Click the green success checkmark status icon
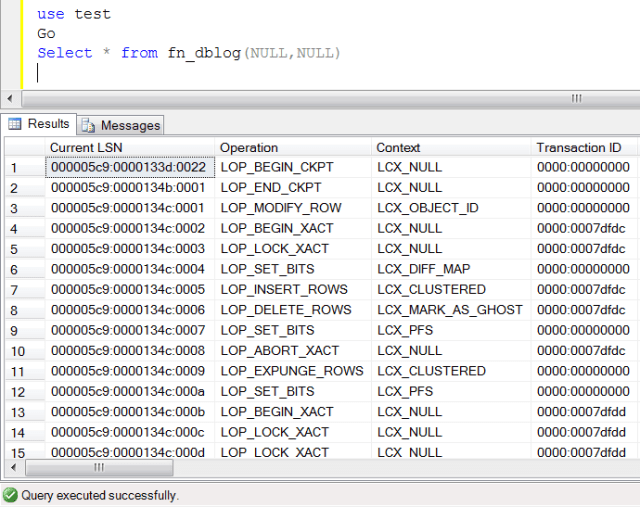The width and height of the screenshot is (640, 507). point(11,495)
